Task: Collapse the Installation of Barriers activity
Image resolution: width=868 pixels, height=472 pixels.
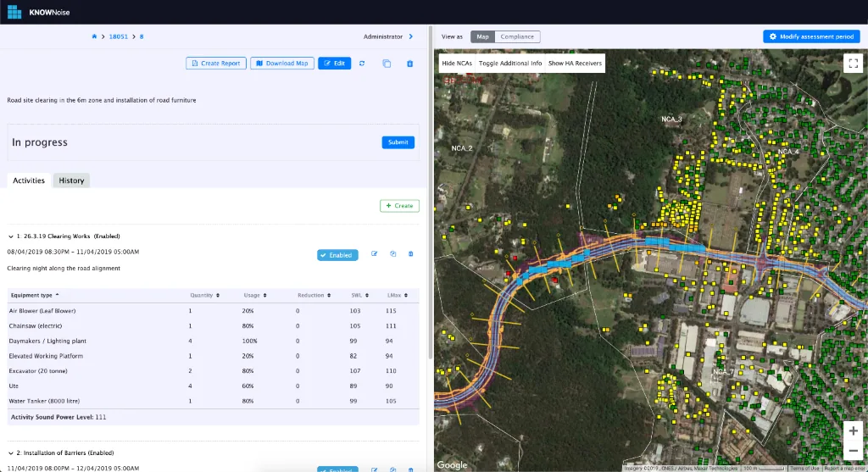Action: coord(10,453)
